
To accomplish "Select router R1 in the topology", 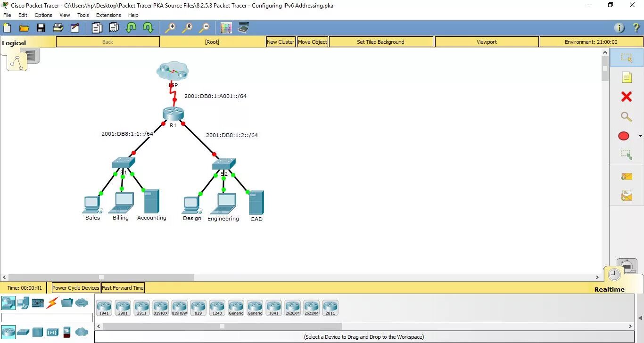I will [x=173, y=114].
